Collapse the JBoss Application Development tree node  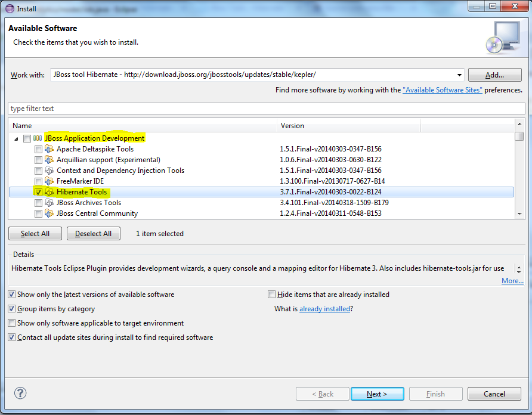point(16,138)
